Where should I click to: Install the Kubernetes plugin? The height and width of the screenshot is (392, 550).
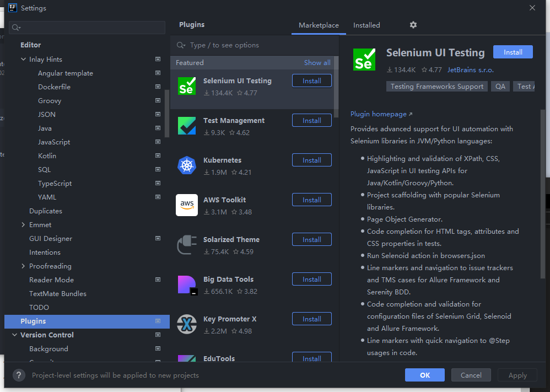[312, 160]
